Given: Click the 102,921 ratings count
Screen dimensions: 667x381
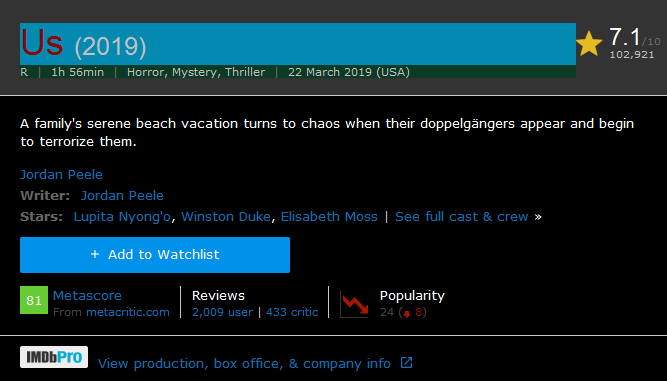Looking at the screenshot, I should (632, 54).
